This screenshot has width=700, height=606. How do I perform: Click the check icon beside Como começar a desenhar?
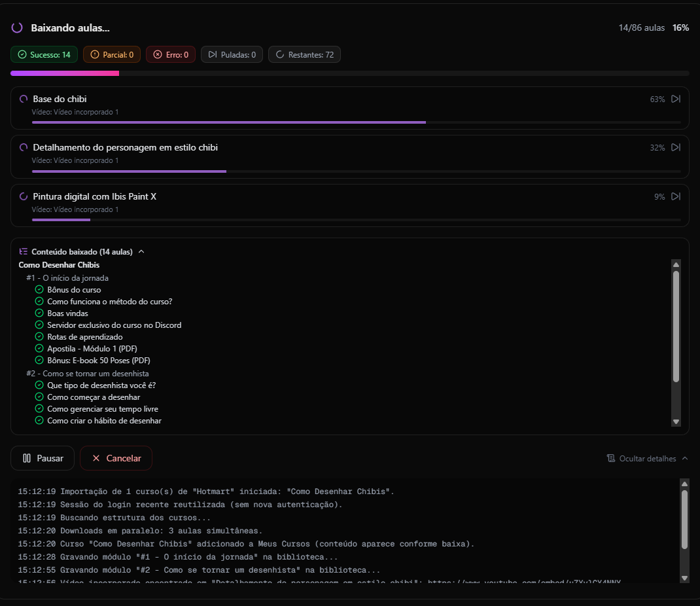point(39,397)
